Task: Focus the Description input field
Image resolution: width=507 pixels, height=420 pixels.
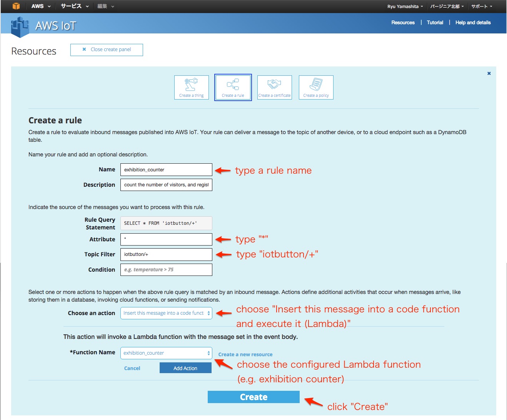Action: pyautogui.click(x=166, y=185)
